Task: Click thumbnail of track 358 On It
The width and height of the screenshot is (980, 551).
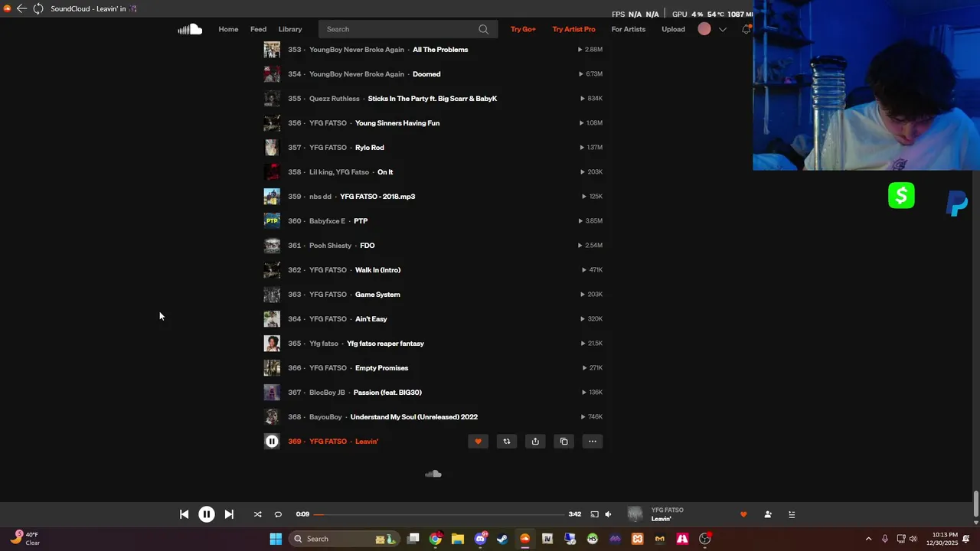Action: [272, 172]
